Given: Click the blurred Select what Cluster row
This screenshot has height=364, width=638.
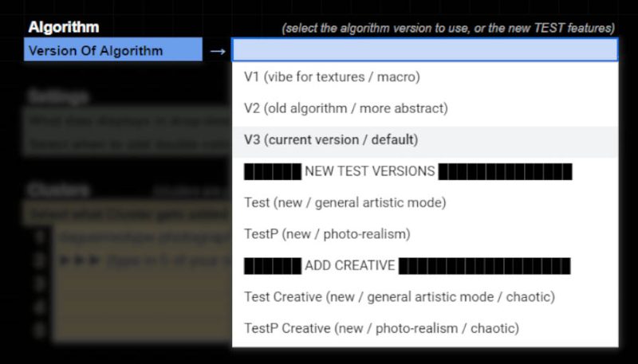Looking at the screenshot, I should (128, 213).
